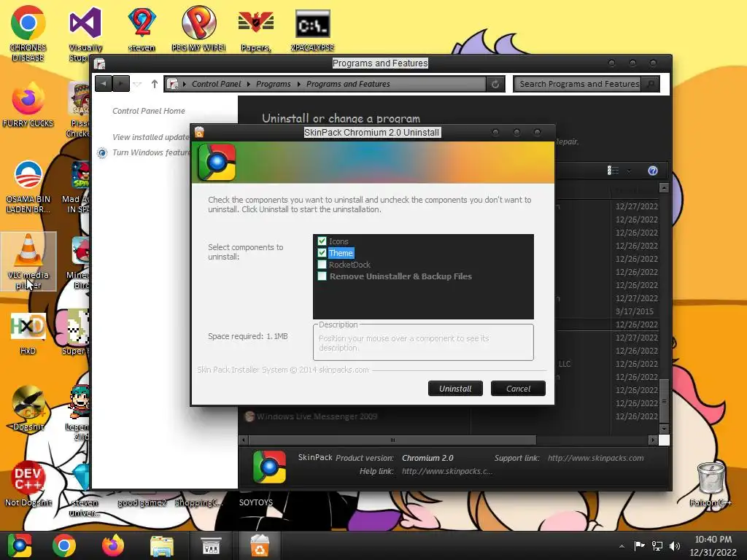Click the volume icon in system tray

point(675,546)
